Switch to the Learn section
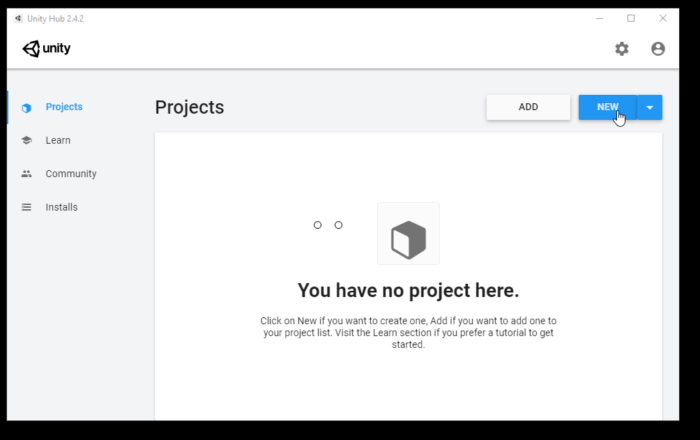The height and width of the screenshot is (440, 700). point(58,140)
